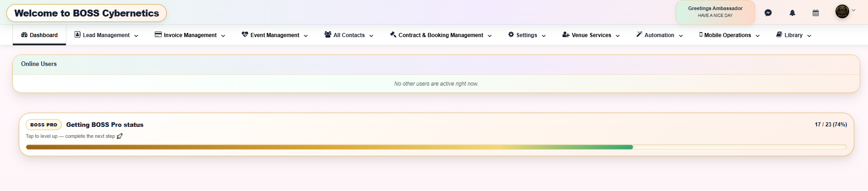
Task: Expand the Library chevron
Action: coord(809,36)
